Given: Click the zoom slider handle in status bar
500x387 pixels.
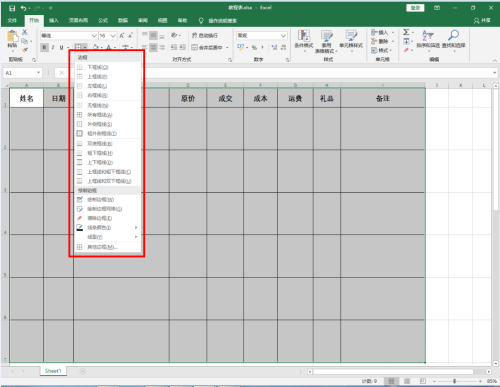Looking at the screenshot, I should 454,381.
